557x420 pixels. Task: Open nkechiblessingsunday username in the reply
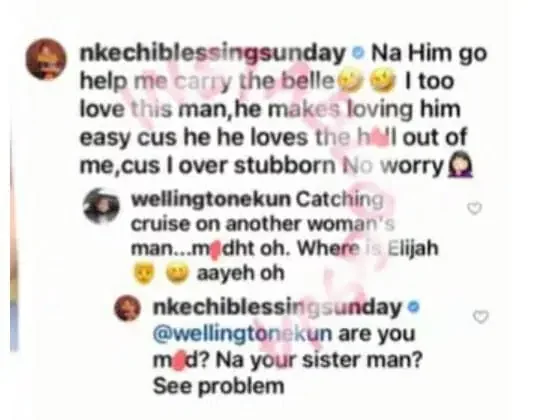(x=277, y=307)
